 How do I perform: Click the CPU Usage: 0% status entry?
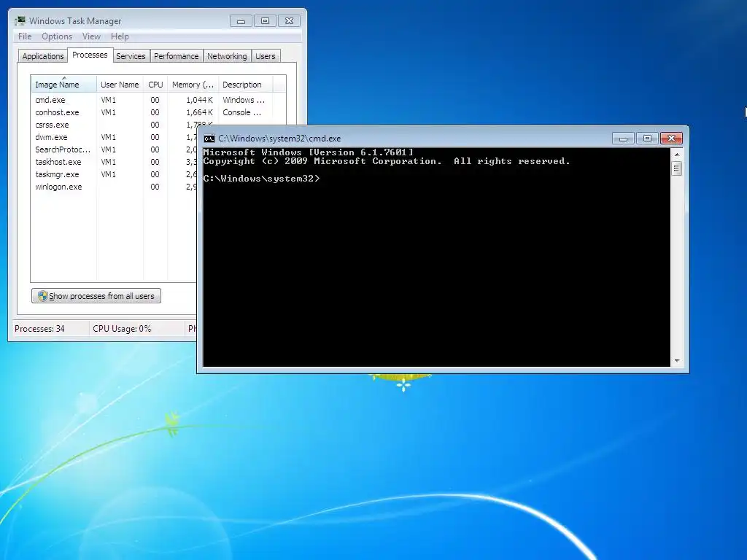click(122, 329)
